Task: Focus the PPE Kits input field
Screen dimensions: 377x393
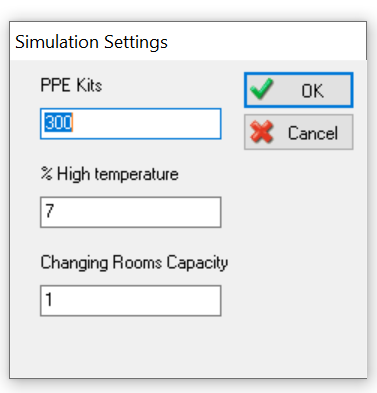Action: tap(131, 124)
